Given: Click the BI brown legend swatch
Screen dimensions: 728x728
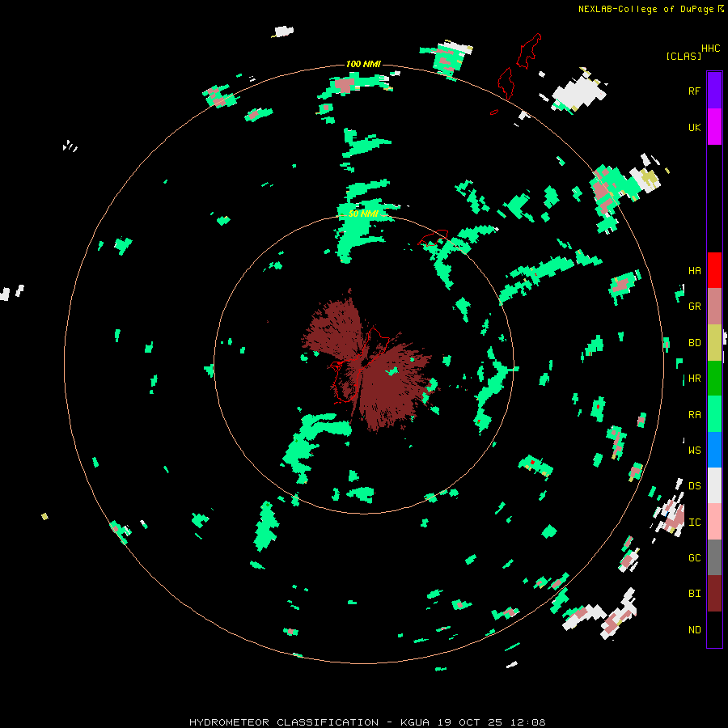Looking at the screenshot, I should click(x=714, y=594).
